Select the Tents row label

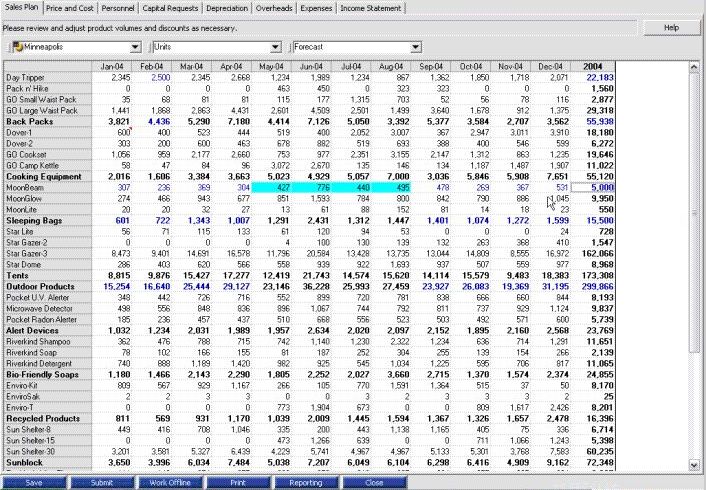[48, 276]
